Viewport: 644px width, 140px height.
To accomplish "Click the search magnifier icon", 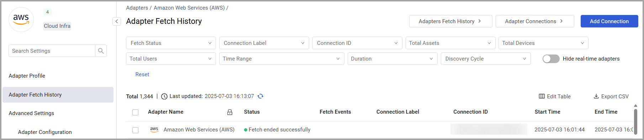I will (x=101, y=51).
